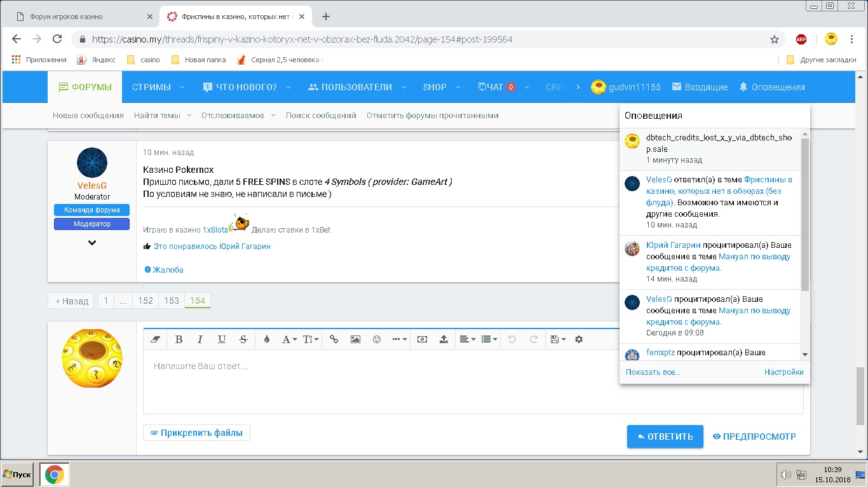Viewport: 868px width, 488px height.
Task: Toggle the Оповещения notifications bell
Action: [771, 87]
